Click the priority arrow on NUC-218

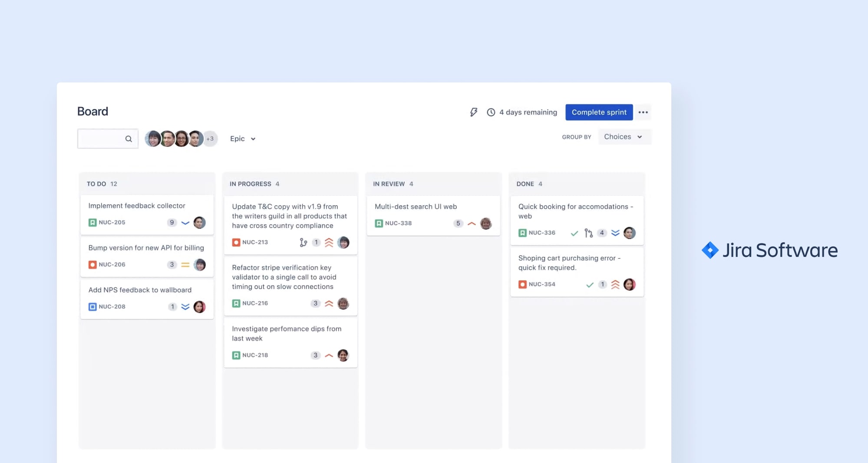tap(329, 355)
